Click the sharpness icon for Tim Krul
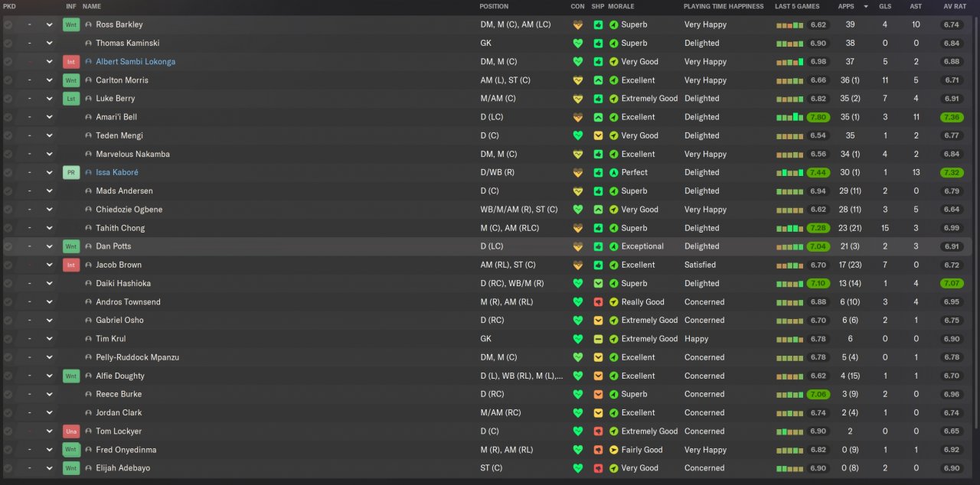 click(x=598, y=339)
